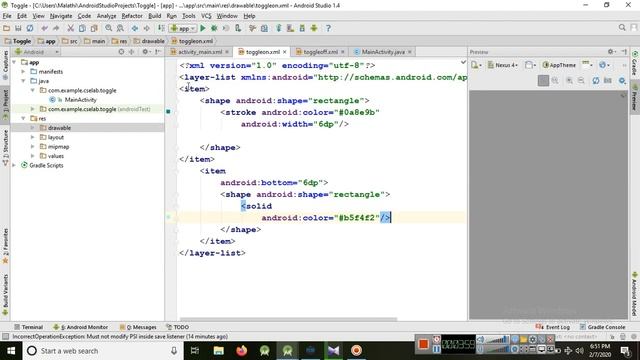
Task: Click the Attach debugger icon
Action: pos(238,28)
